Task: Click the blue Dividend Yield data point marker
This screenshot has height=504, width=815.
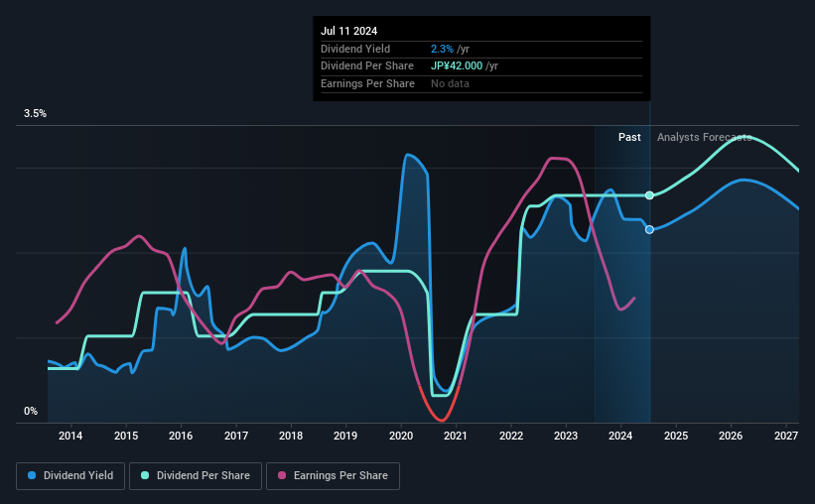Action: (649, 229)
